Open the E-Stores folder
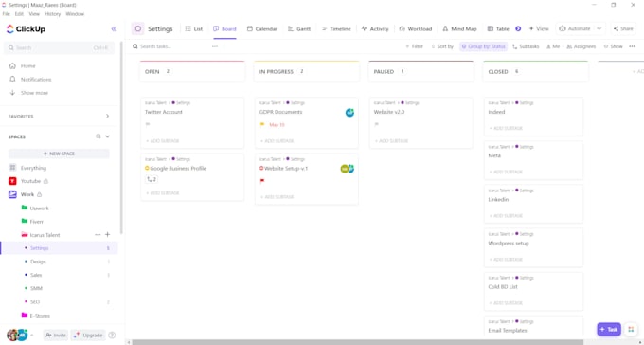This screenshot has width=644, height=345. click(40, 316)
